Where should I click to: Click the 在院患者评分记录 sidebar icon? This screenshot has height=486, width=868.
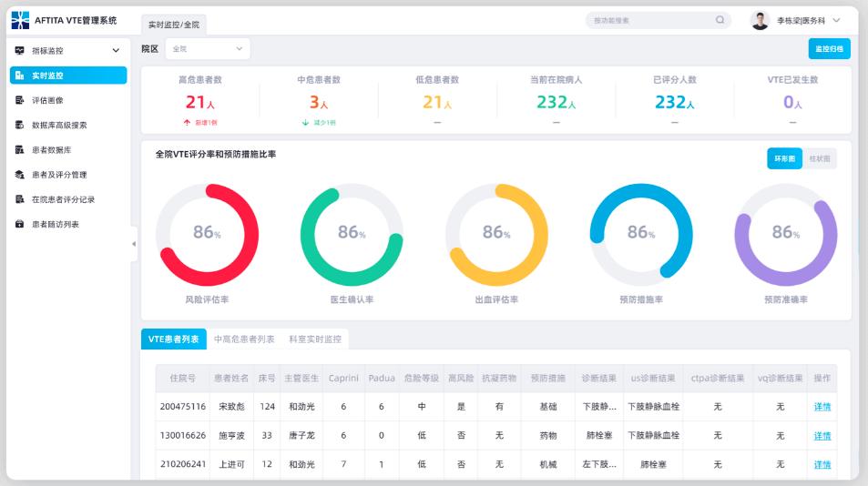click(19, 198)
